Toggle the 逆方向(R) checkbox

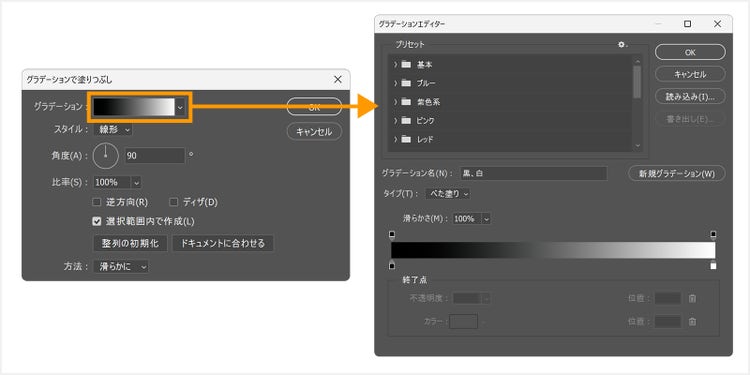click(97, 202)
